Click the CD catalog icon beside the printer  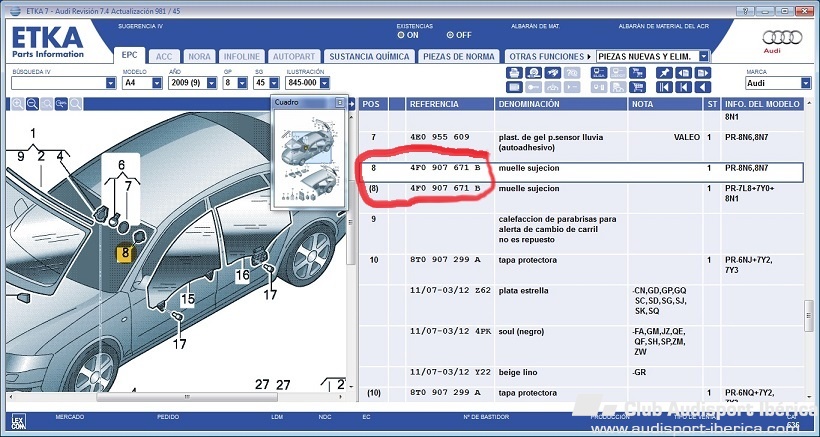(x=533, y=73)
